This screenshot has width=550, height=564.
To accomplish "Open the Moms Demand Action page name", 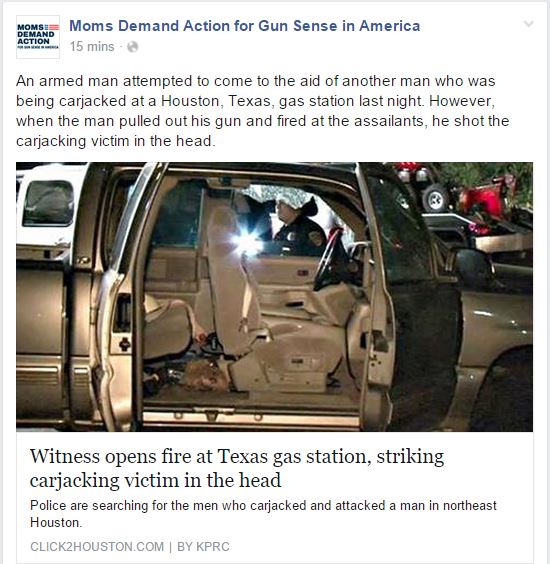I will [245, 26].
